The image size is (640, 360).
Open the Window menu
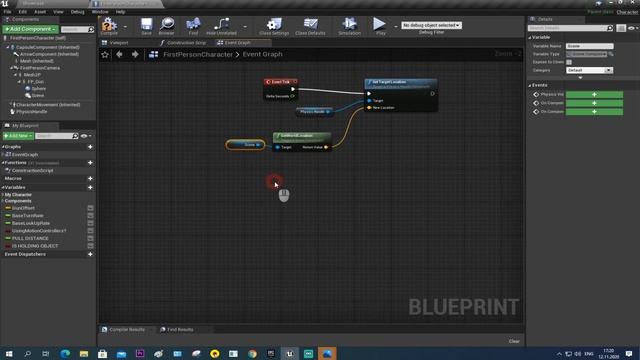(x=100, y=12)
